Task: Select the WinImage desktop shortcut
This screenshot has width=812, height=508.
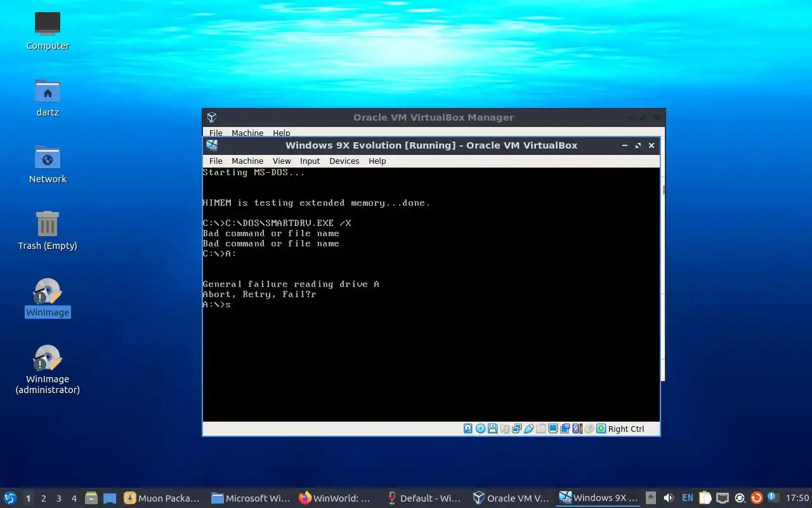Action: (48, 297)
